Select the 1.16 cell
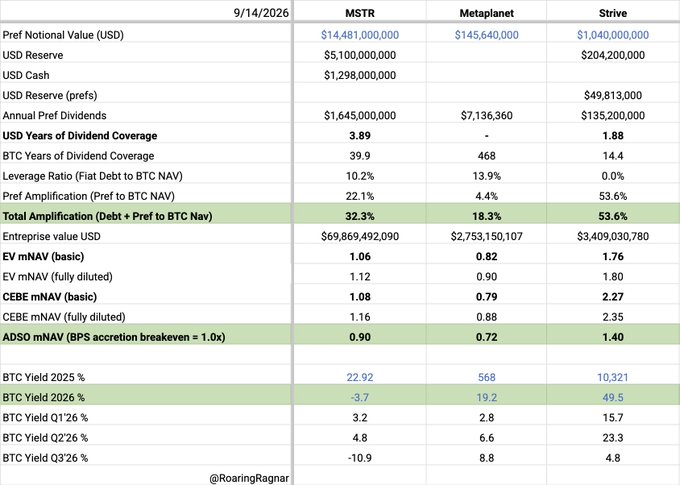The width and height of the screenshot is (680, 485). pos(360,317)
